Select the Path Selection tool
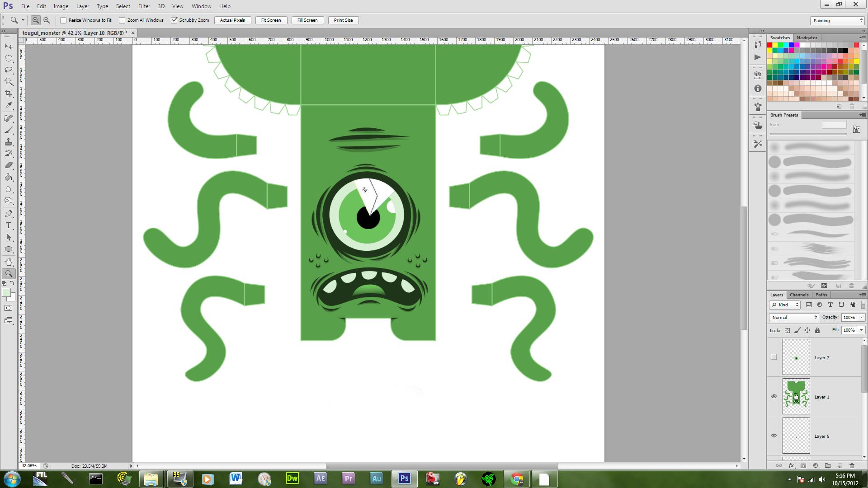Image resolution: width=868 pixels, height=488 pixels. pos(9,237)
